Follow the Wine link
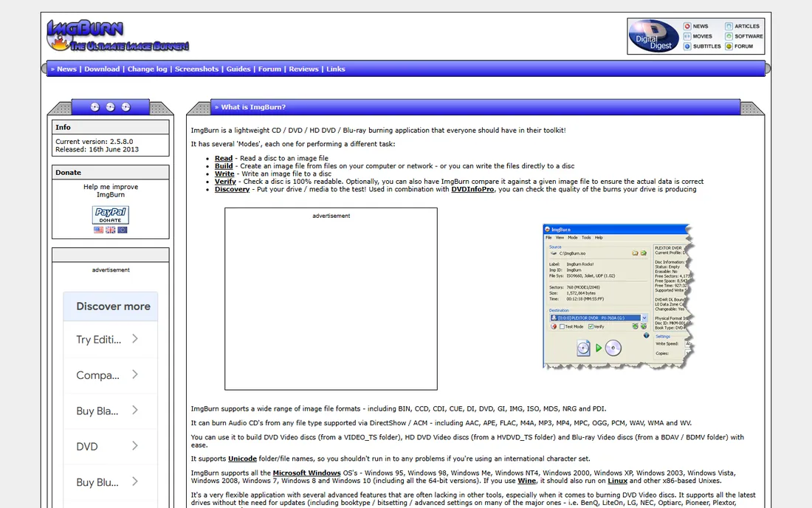 526,481
